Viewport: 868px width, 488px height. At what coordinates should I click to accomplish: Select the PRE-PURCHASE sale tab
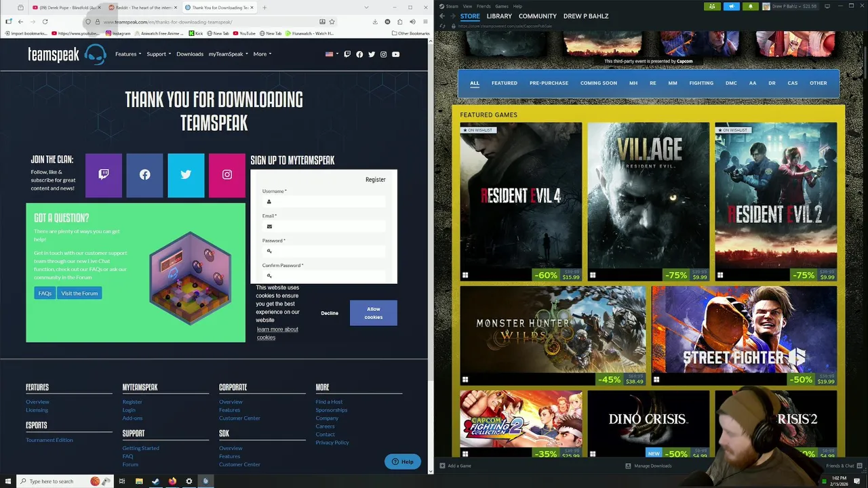(549, 83)
